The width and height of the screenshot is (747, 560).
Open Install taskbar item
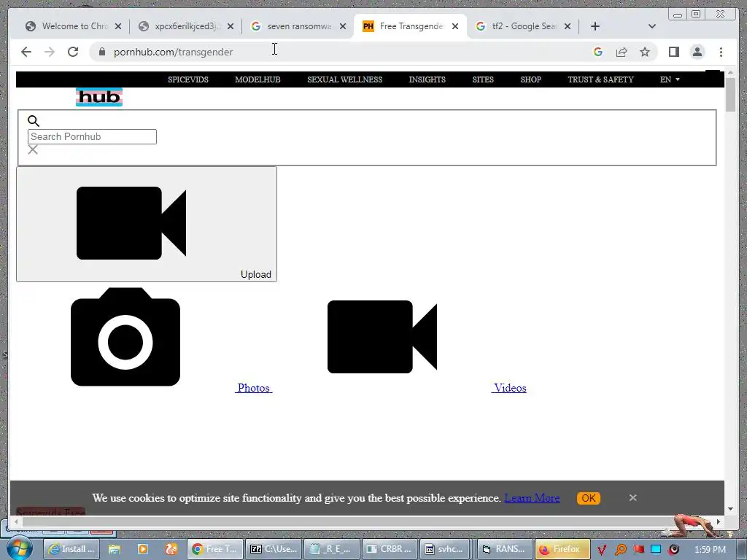pyautogui.click(x=72, y=549)
